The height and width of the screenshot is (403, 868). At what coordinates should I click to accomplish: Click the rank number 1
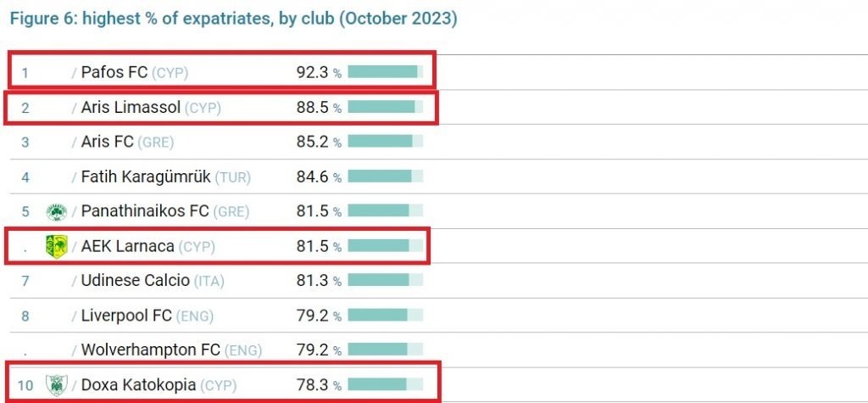[25, 73]
